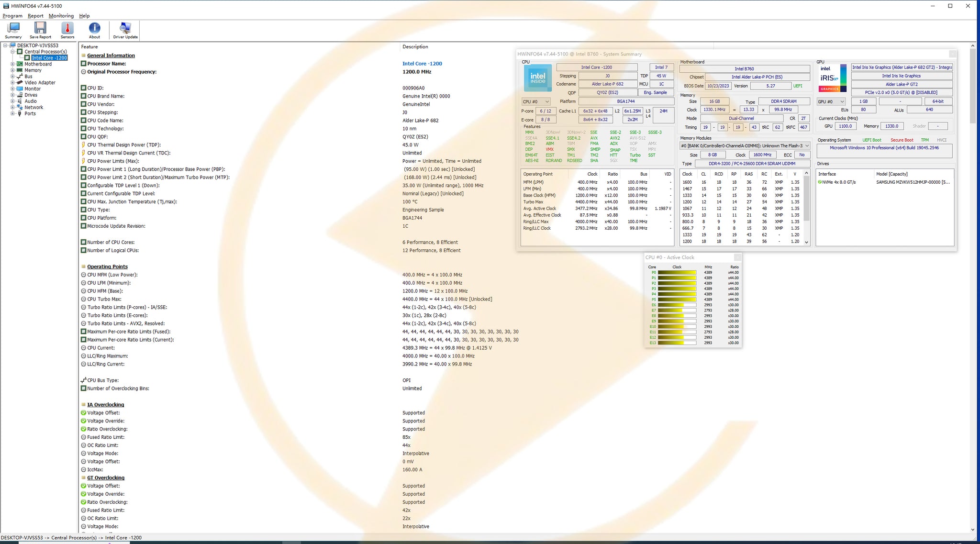Expand the Motherboard tree node
Image resolution: width=980 pixels, height=544 pixels.
13,64
